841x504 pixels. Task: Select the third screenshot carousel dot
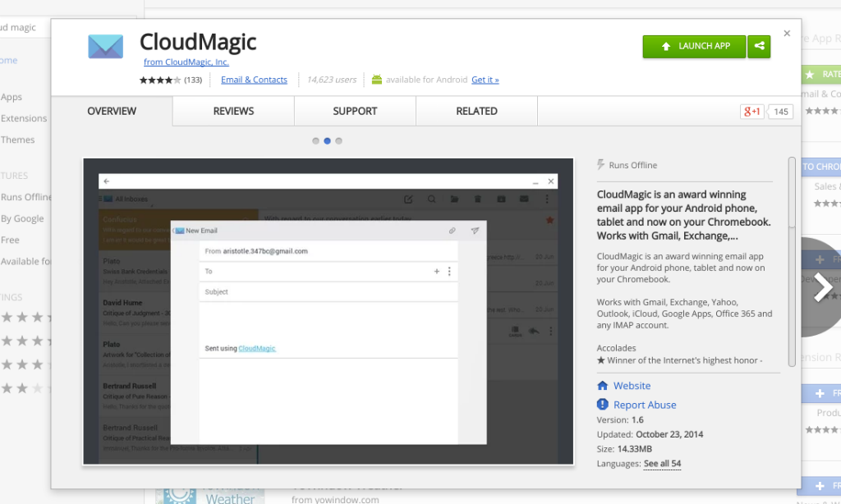[338, 141]
